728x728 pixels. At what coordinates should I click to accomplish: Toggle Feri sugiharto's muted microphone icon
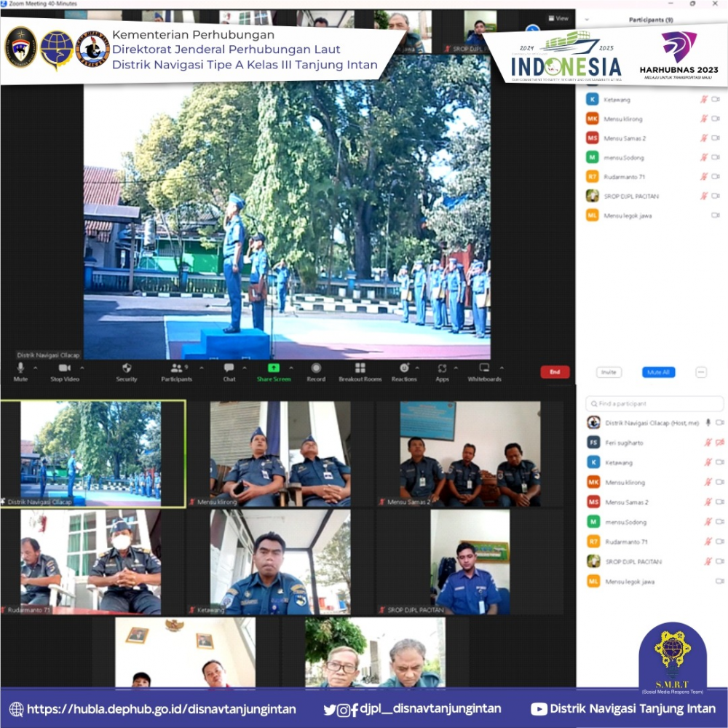click(x=708, y=443)
